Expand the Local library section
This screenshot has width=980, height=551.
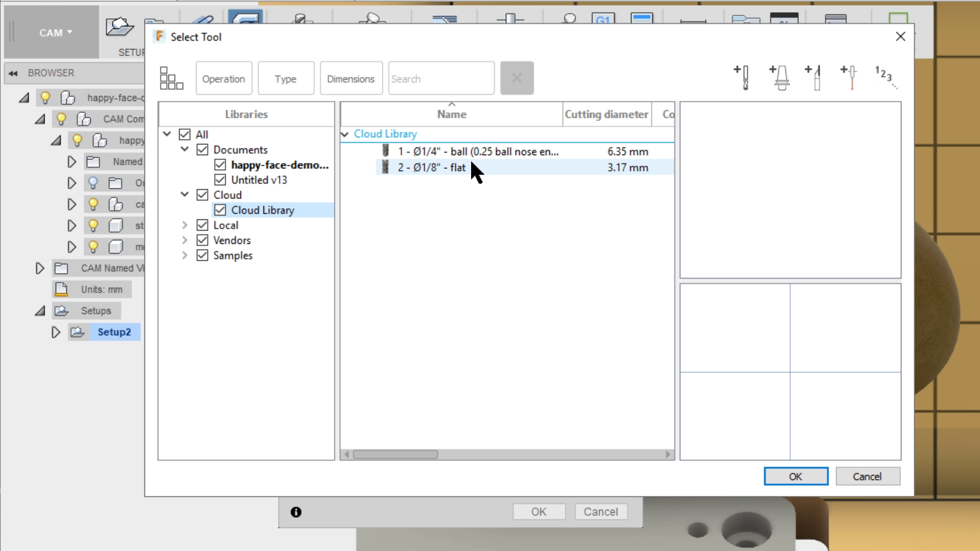point(185,224)
